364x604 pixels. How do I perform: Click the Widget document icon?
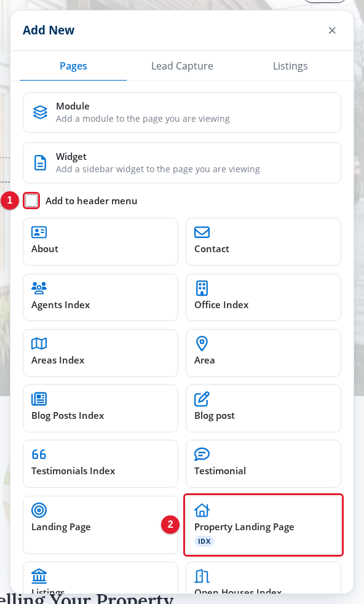pos(40,162)
